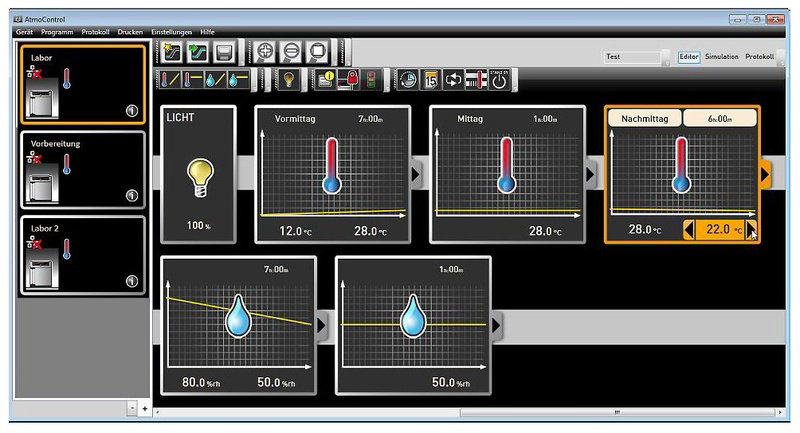The image size is (800, 433).
Task: Click the 28.0 °C end value of Vormittag
Action: point(370,231)
